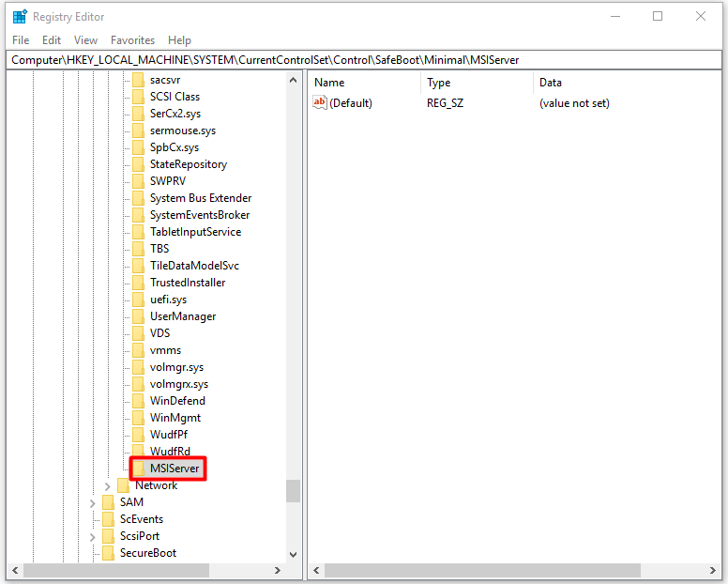Expand the SAM key
The height and width of the screenshot is (584, 728).
point(92,502)
